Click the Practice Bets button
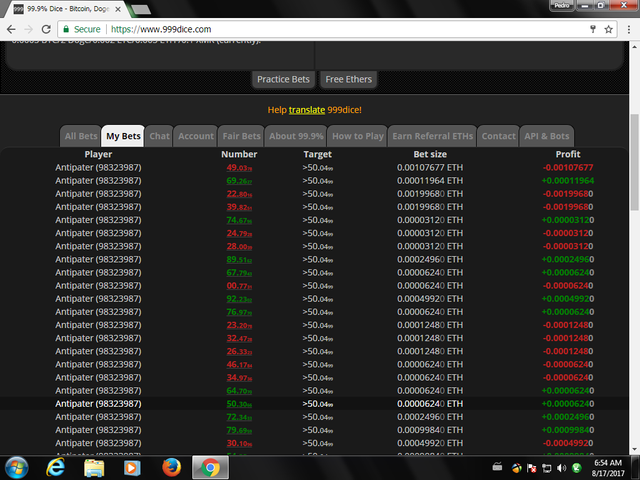The height and width of the screenshot is (480, 640). coord(283,79)
